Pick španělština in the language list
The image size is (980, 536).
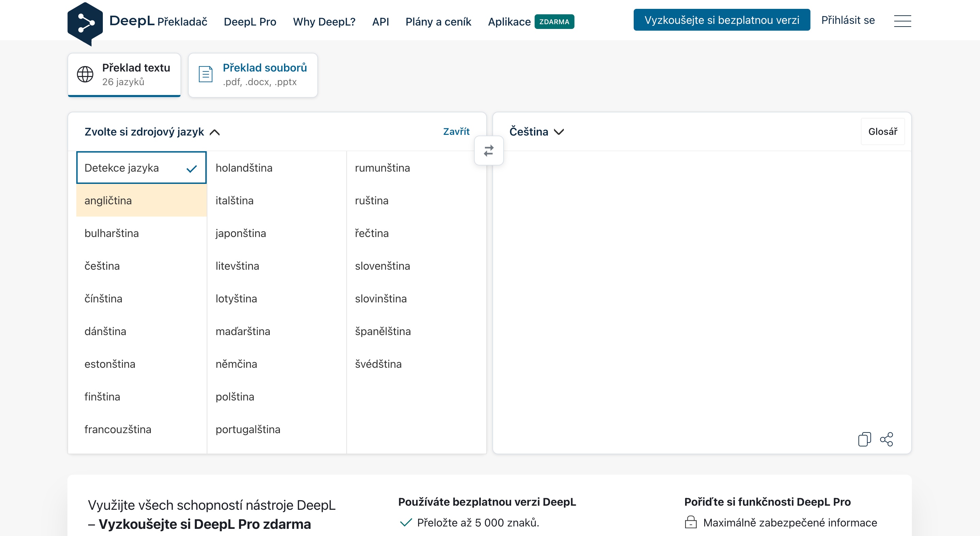click(x=383, y=331)
